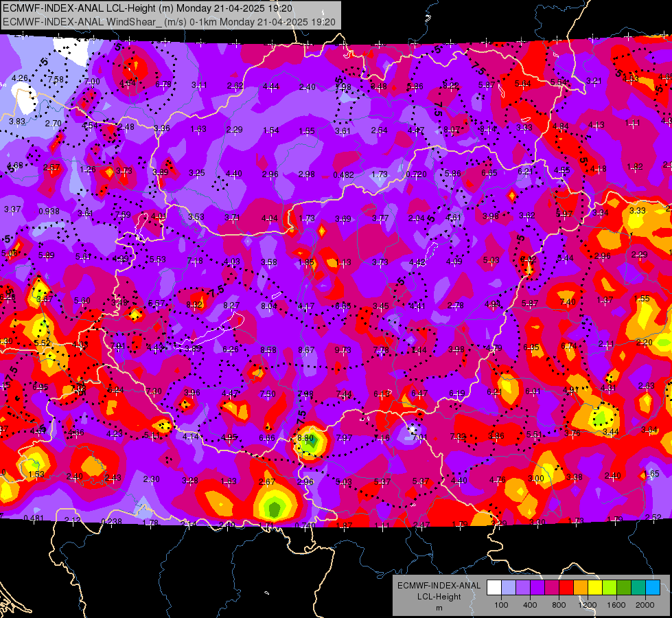Select the white legend swatch above 100

(494, 588)
